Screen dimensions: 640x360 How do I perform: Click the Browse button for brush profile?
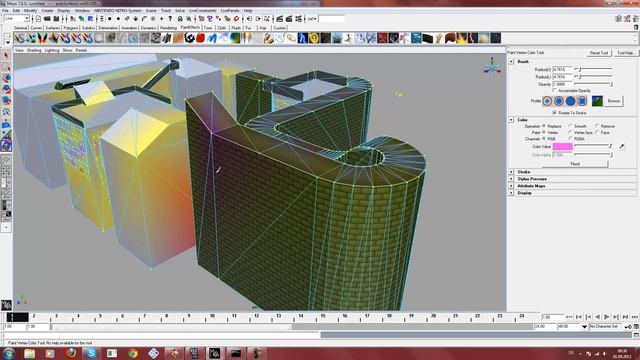point(613,101)
